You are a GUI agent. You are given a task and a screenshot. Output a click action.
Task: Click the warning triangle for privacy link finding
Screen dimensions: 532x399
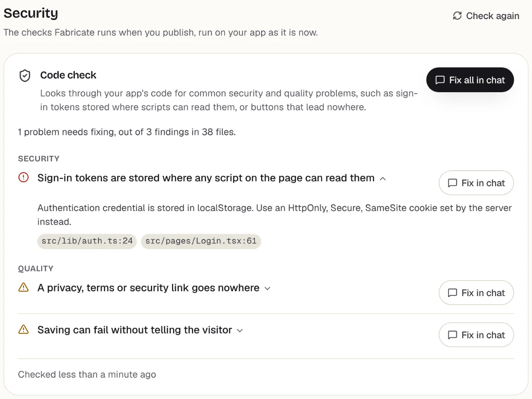click(23, 288)
